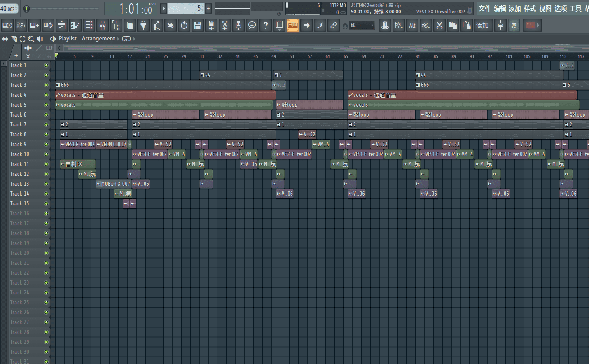The image size is (589, 364).
Task: Expand the (无) breadcrumb arrow in Playlist title
Action: tap(134, 39)
